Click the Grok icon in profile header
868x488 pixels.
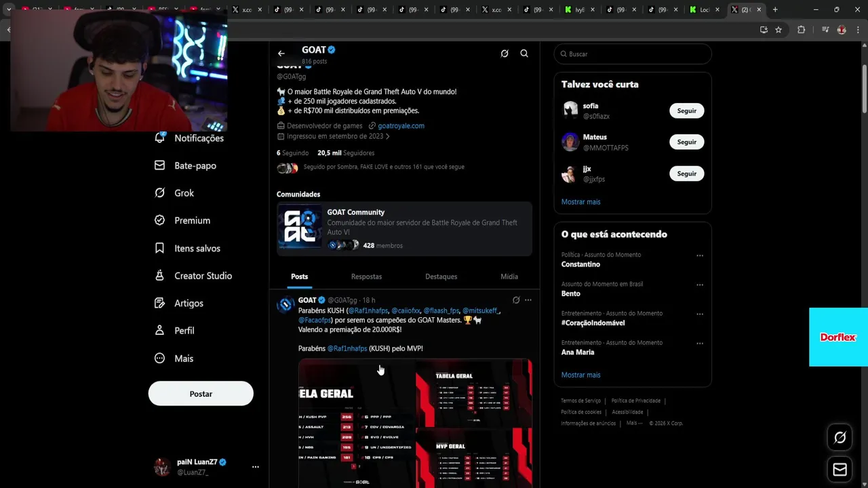pyautogui.click(x=505, y=54)
